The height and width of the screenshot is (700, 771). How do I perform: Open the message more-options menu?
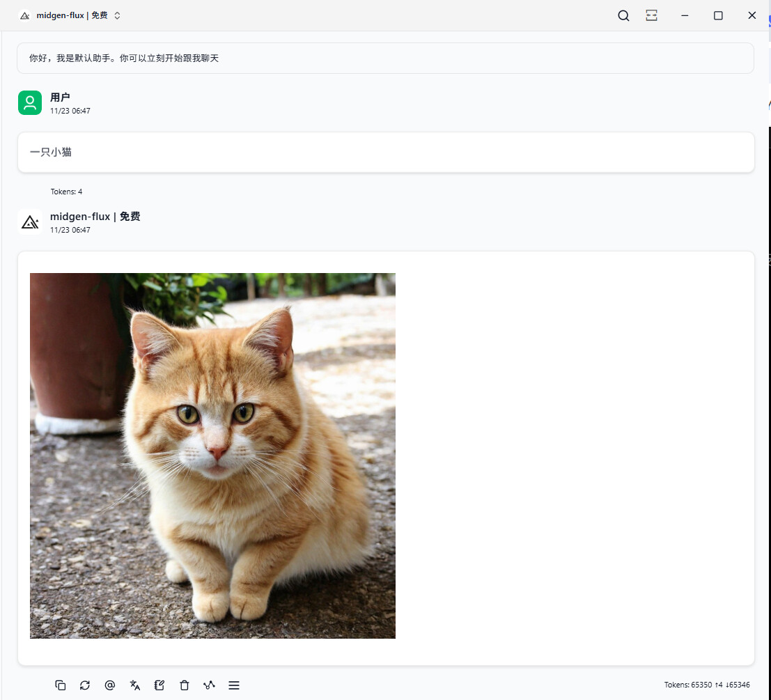click(x=234, y=685)
